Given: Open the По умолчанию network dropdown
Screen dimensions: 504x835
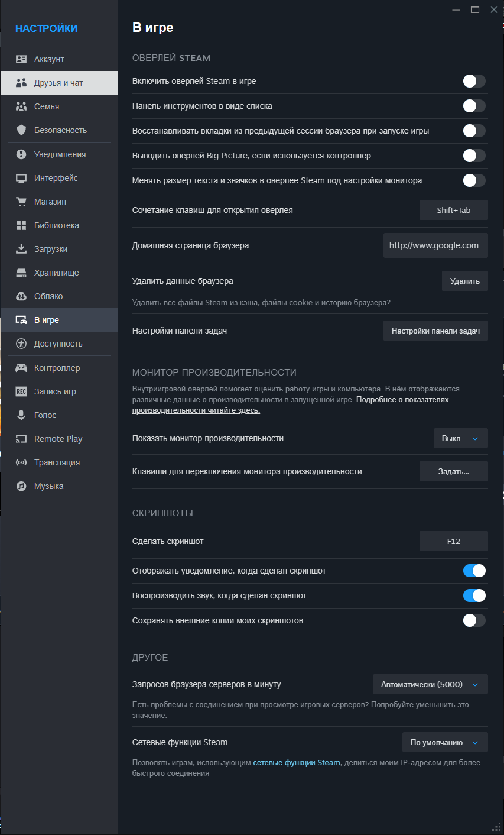Looking at the screenshot, I should click(445, 742).
